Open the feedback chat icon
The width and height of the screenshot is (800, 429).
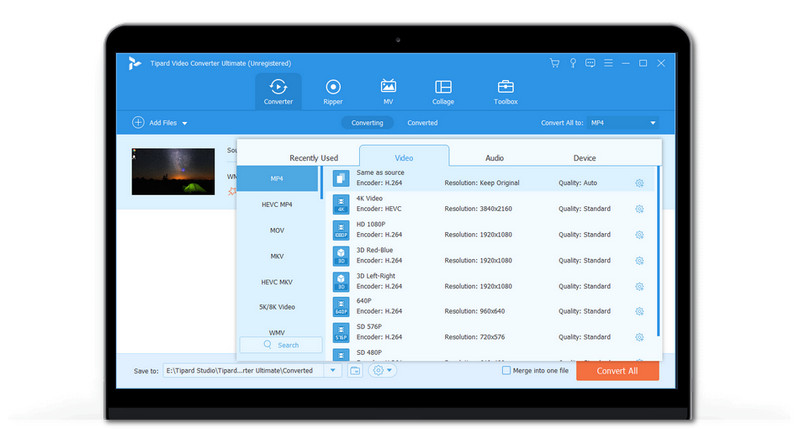[x=590, y=63]
